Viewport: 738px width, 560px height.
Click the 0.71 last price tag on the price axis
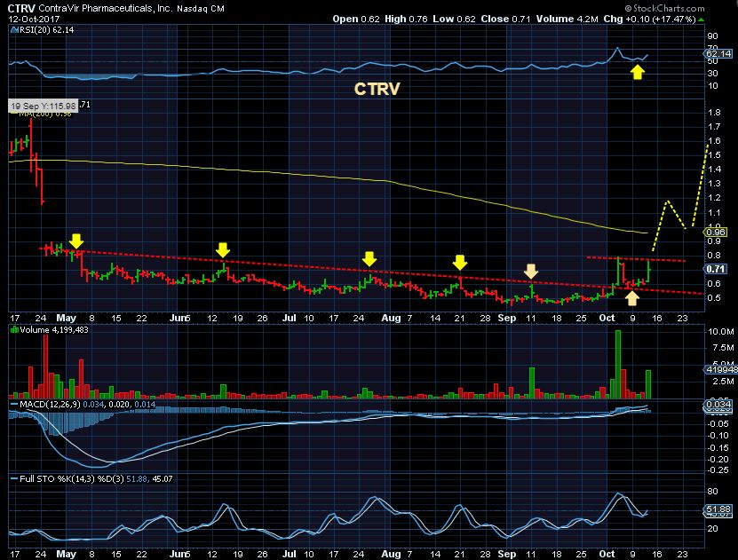tap(716, 269)
